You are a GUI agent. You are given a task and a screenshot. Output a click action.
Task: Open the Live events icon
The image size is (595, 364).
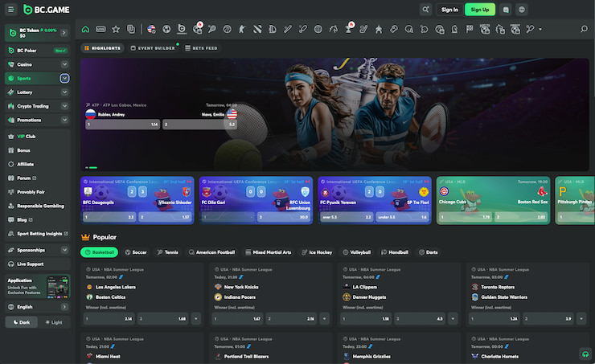point(101,29)
